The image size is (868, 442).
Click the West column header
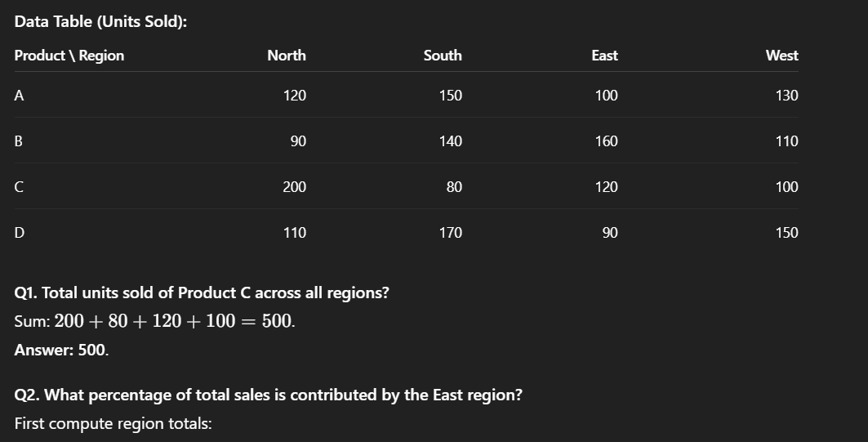coord(781,56)
